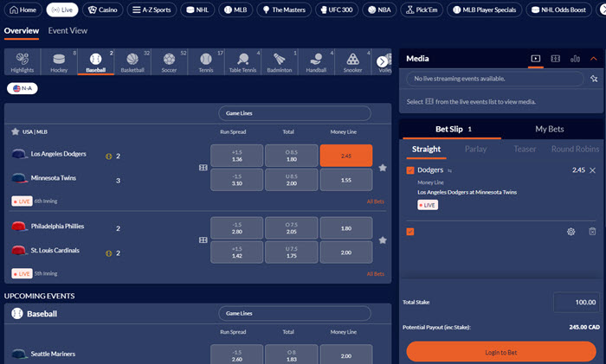Viewport: 606px width, 364px height.
Task: Select Over 7.5 total at 2.05
Action: (292, 228)
